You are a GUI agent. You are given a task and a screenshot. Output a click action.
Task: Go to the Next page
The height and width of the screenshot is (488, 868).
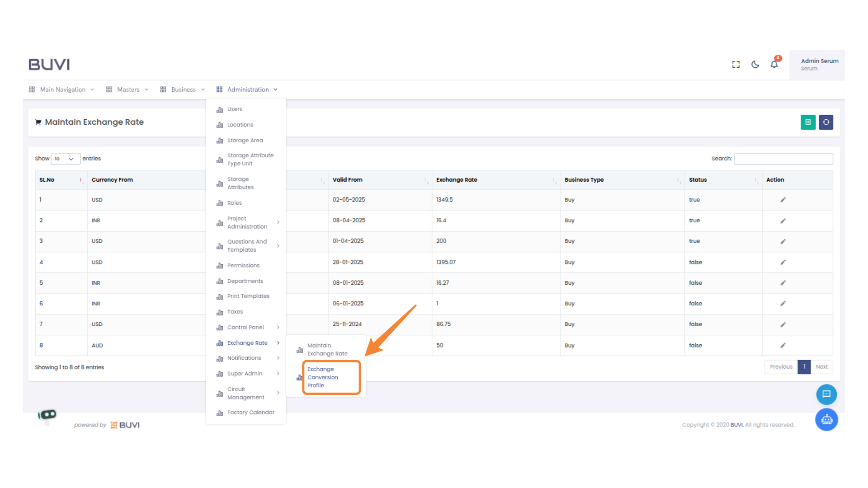821,366
